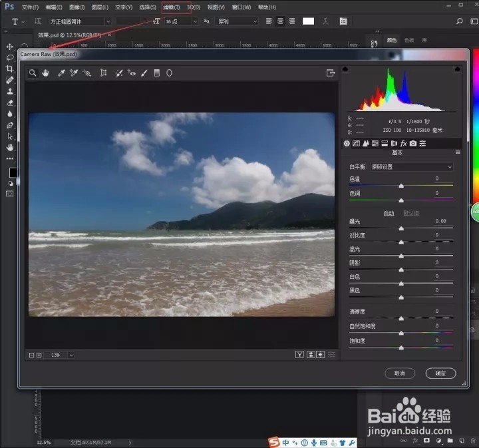Select Photoshop Clone Stamp tool

10,91
